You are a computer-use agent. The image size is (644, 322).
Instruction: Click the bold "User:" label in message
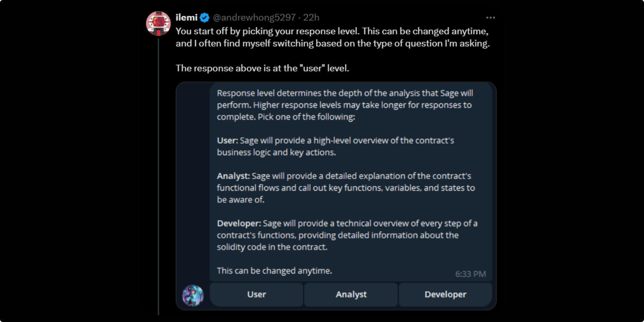click(227, 141)
